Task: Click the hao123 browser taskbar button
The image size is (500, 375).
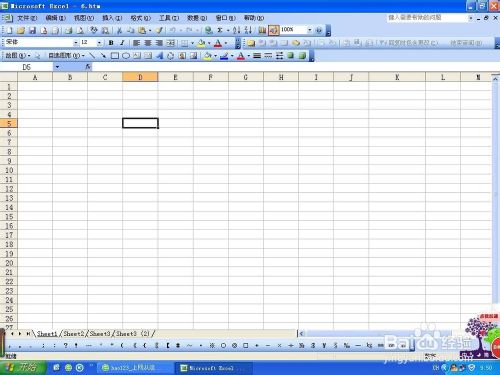Action: tap(135, 368)
